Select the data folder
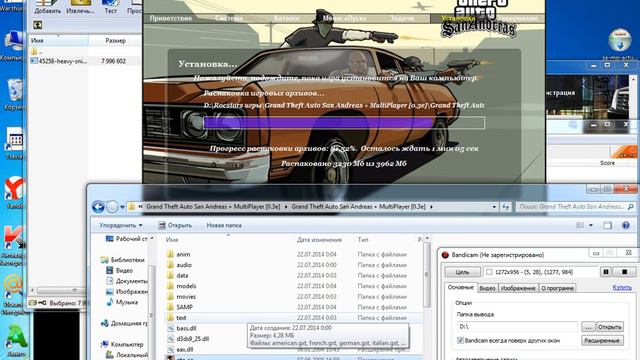The image size is (640, 360). coord(178,276)
